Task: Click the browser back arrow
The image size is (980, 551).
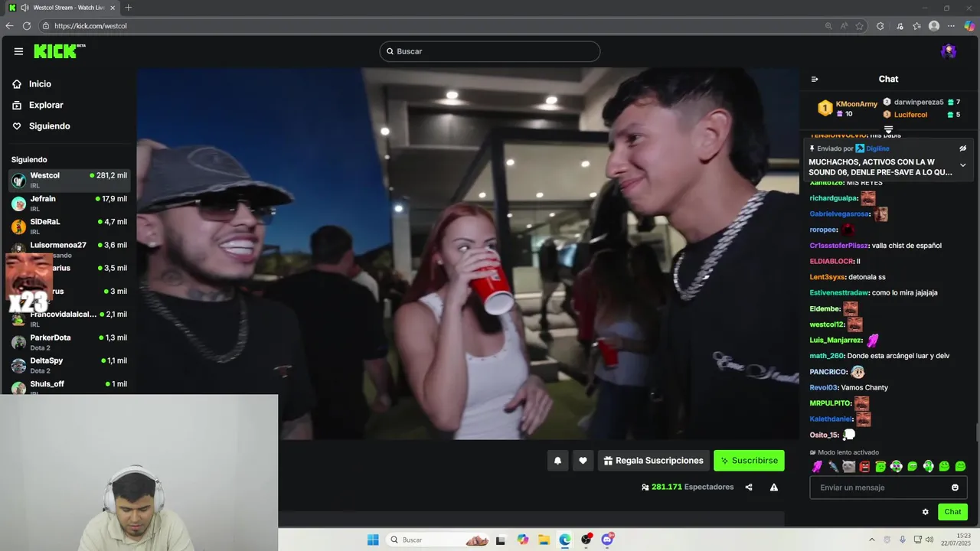Action: pyautogui.click(x=9, y=25)
